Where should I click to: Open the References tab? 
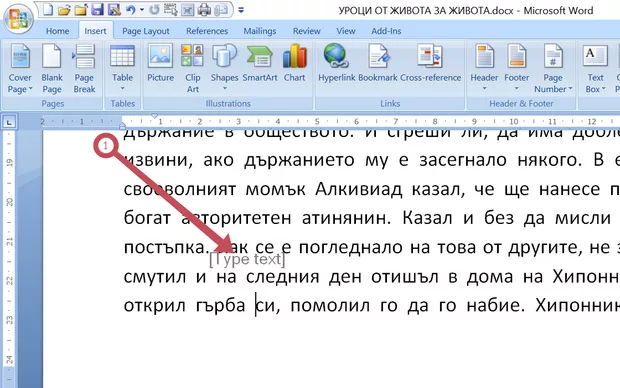click(207, 31)
